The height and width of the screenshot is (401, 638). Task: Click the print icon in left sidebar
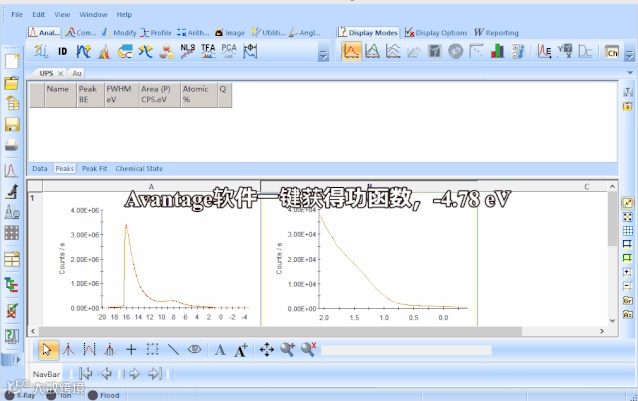[12, 145]
